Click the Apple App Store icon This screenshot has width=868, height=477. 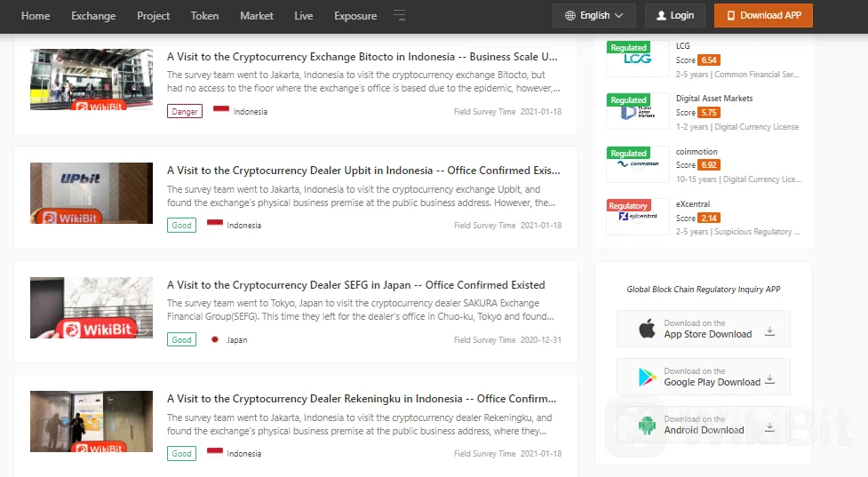tap(647, 330)
